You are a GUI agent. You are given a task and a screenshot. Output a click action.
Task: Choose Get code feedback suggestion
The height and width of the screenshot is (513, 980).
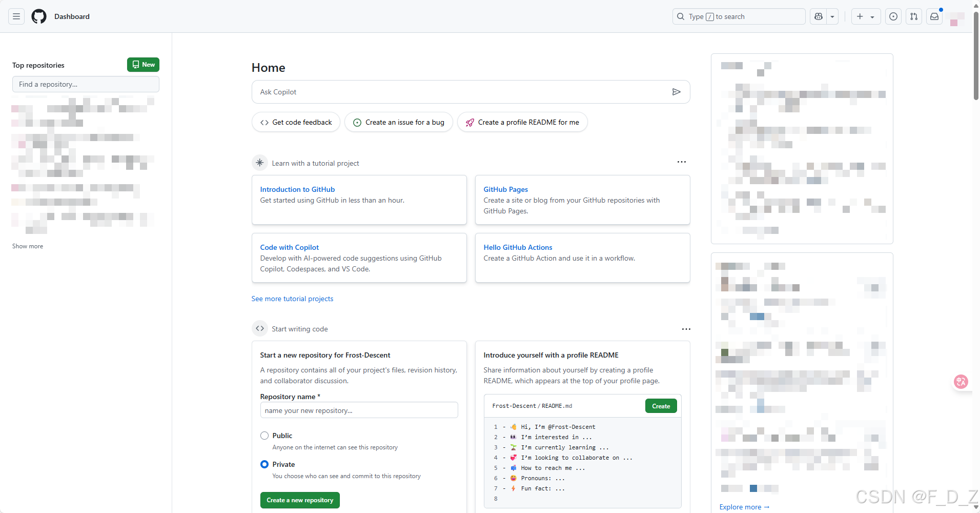[296, 122]
